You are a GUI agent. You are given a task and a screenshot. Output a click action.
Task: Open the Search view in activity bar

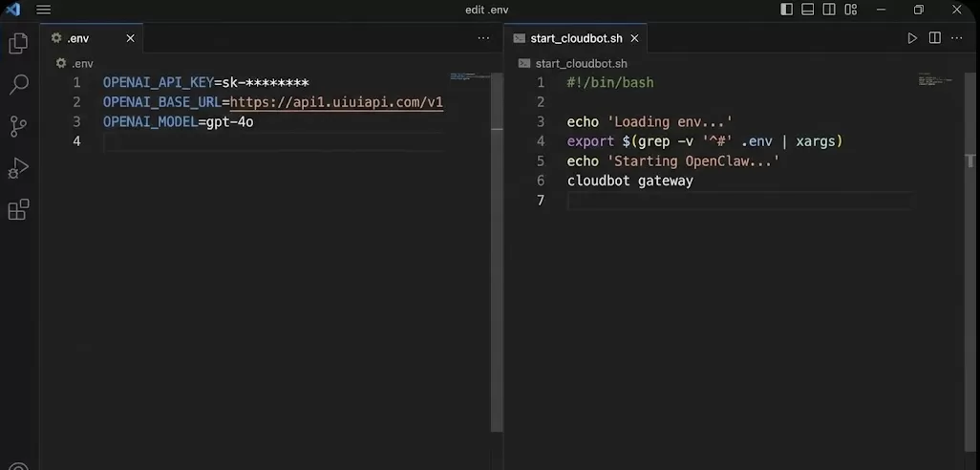[x=19, y=84]
